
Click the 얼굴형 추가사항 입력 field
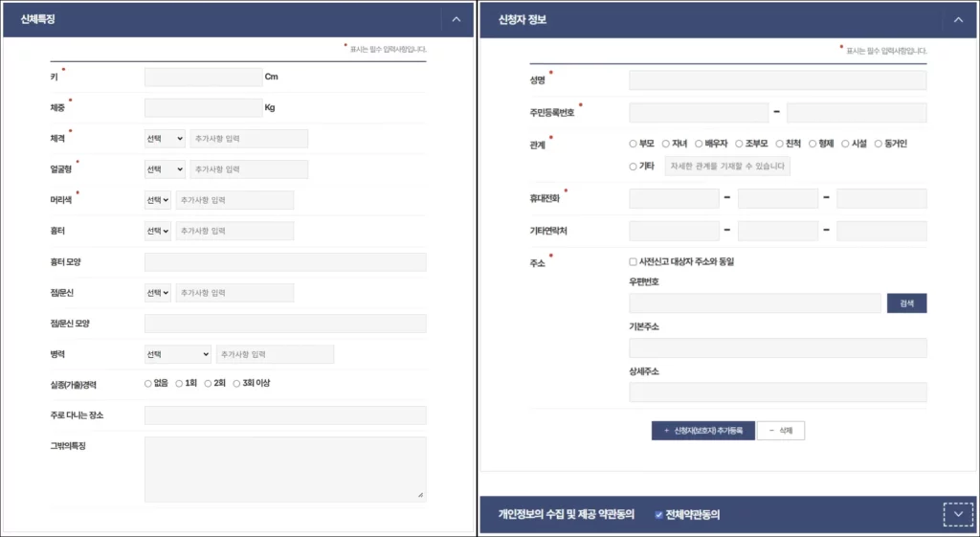click(x=249, y=169)
